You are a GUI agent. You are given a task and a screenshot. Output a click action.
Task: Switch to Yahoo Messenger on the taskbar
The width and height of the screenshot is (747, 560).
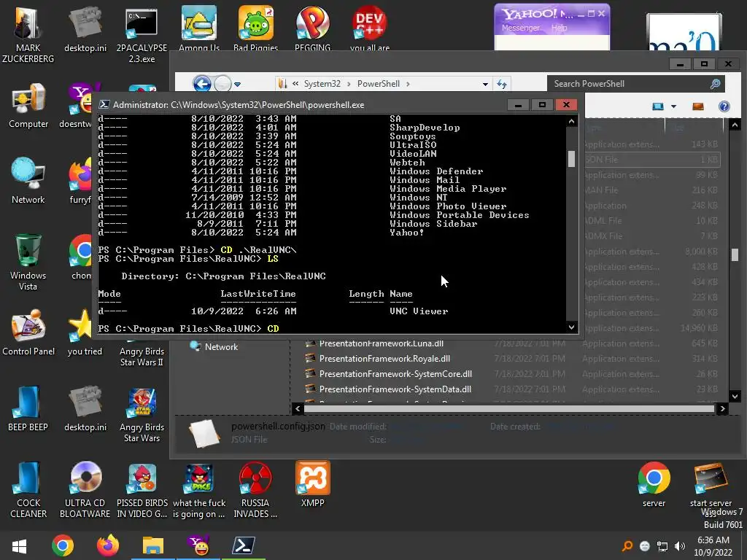tap(198, 545)
